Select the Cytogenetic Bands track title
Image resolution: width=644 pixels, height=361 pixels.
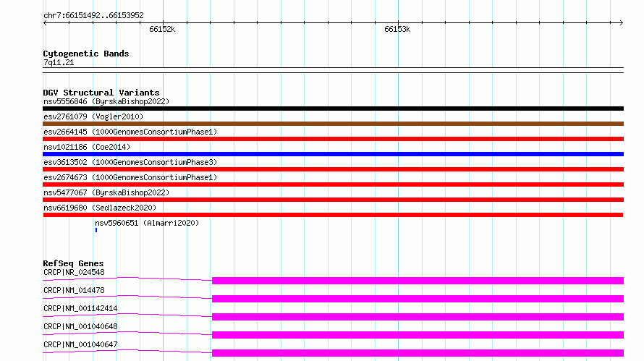[86, 54]
